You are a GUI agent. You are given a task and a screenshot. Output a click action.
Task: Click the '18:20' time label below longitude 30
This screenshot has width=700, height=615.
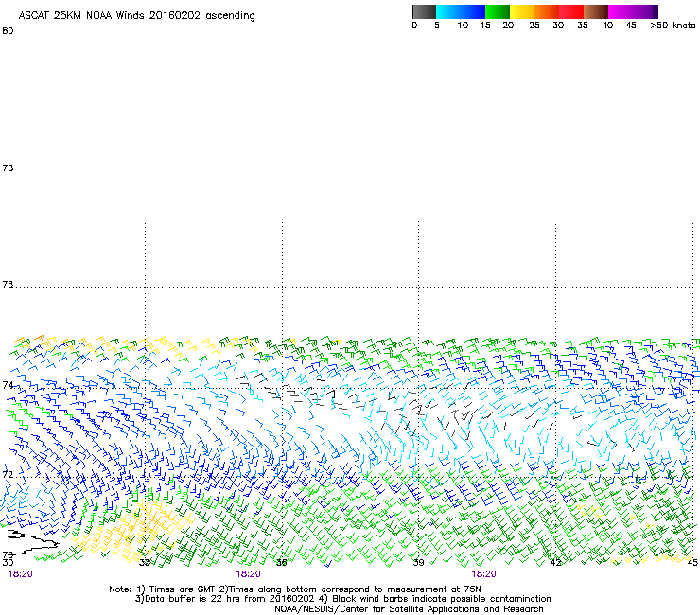(20, 574)
